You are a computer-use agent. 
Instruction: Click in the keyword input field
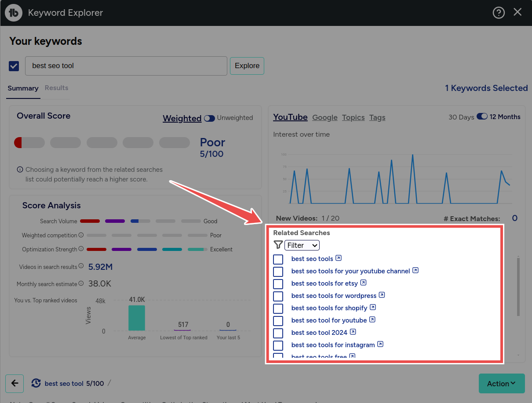coord(126,65)
